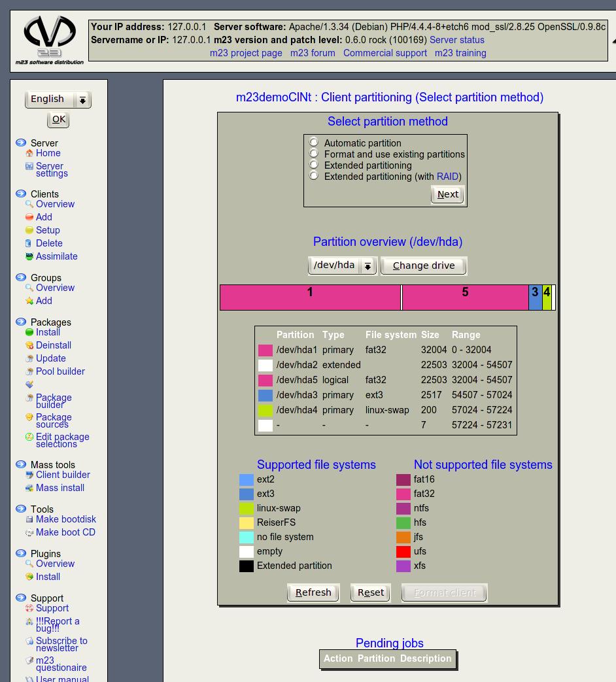Click the Home icon under Server
This screenshot has height=682, width=616.
pos(29,153)
